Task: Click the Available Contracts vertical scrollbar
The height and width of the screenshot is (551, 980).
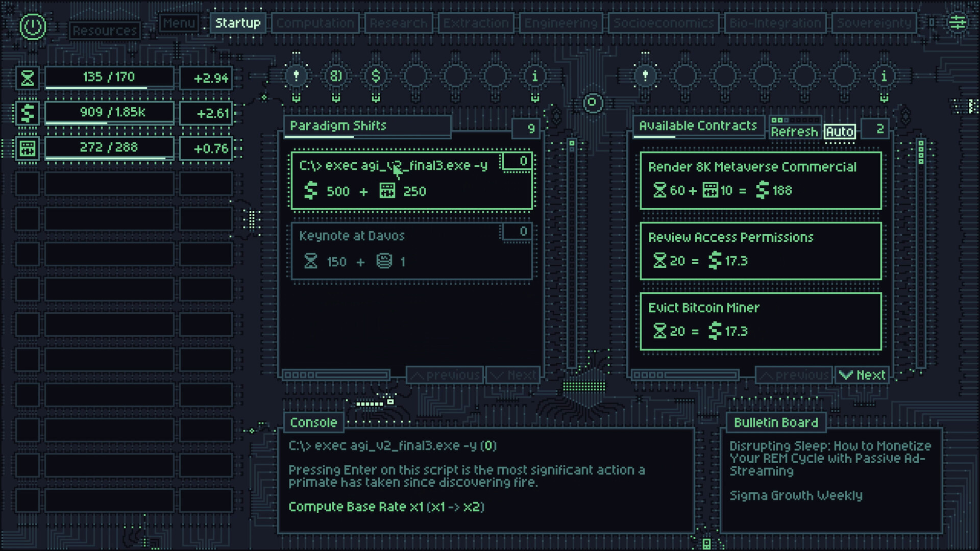Action: tap(921, 253)
